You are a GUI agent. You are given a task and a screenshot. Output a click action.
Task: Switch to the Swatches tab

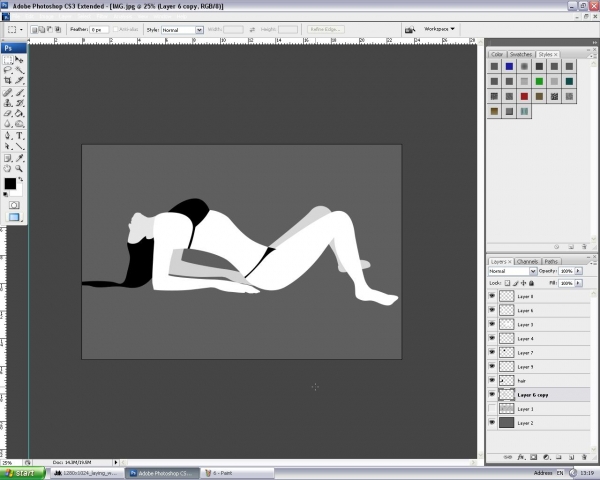coord(521,54)
